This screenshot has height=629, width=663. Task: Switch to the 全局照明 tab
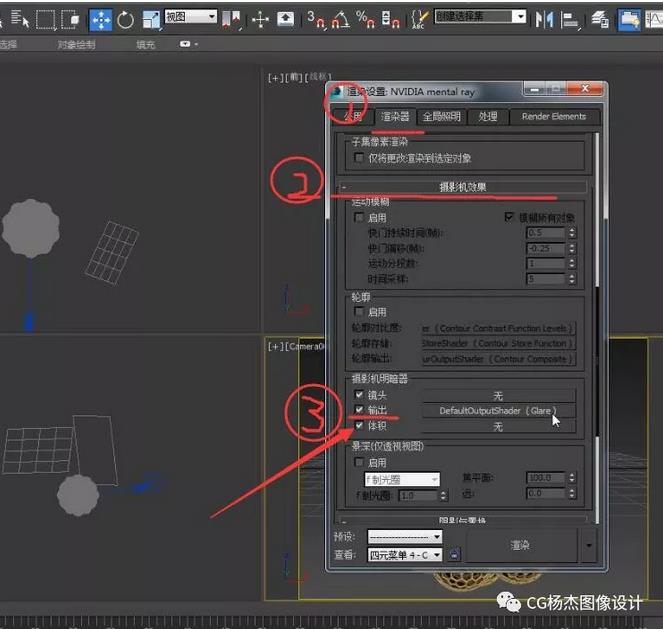(441, 117)
